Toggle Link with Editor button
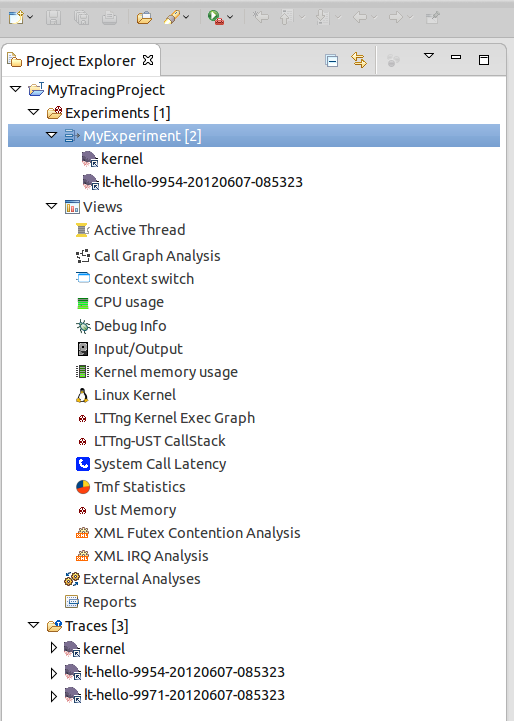This screenshot has height=721, width=514. 359,60
